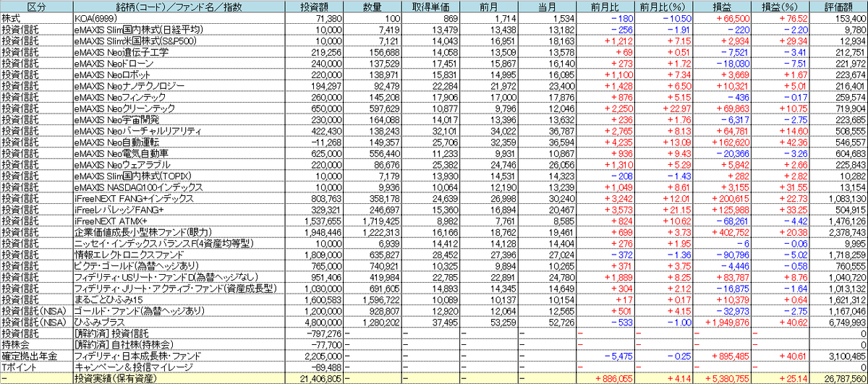
Task: Click the iFreeNEXT ATMX+ fund name
Action: (x=110, y=220)
